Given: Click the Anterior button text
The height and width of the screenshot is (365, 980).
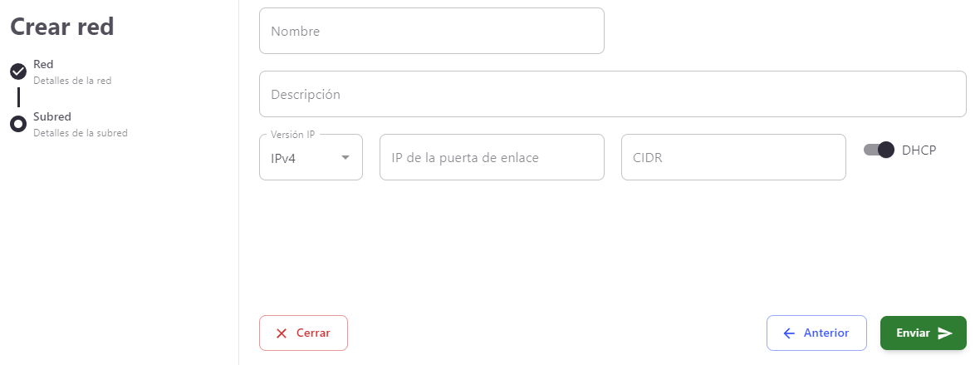Looking at the screenshot, I should (826, 333).
